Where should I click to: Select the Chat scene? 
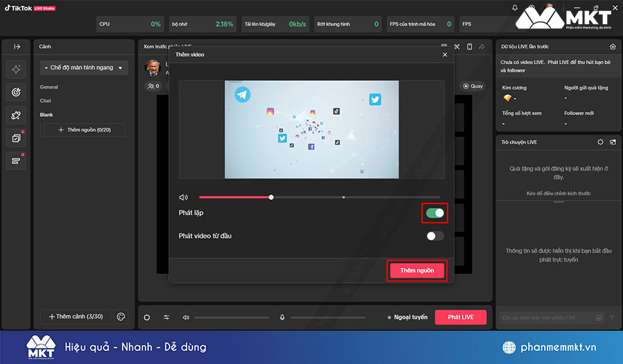coord(46,101)
